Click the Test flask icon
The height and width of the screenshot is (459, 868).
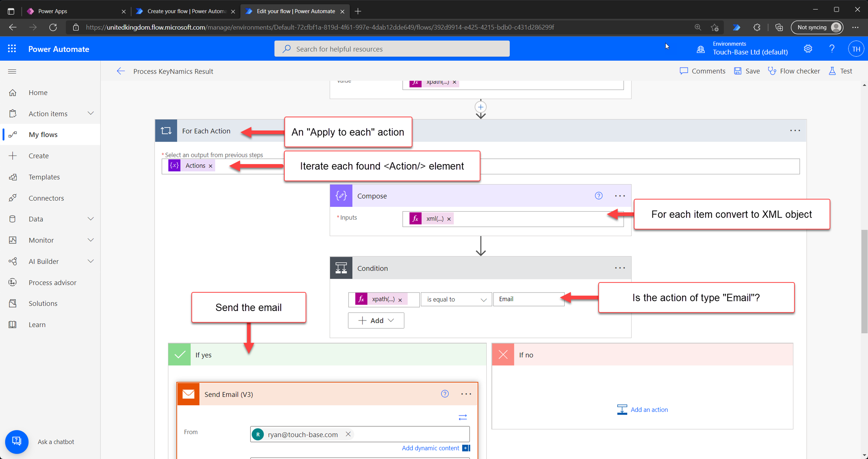832,71
